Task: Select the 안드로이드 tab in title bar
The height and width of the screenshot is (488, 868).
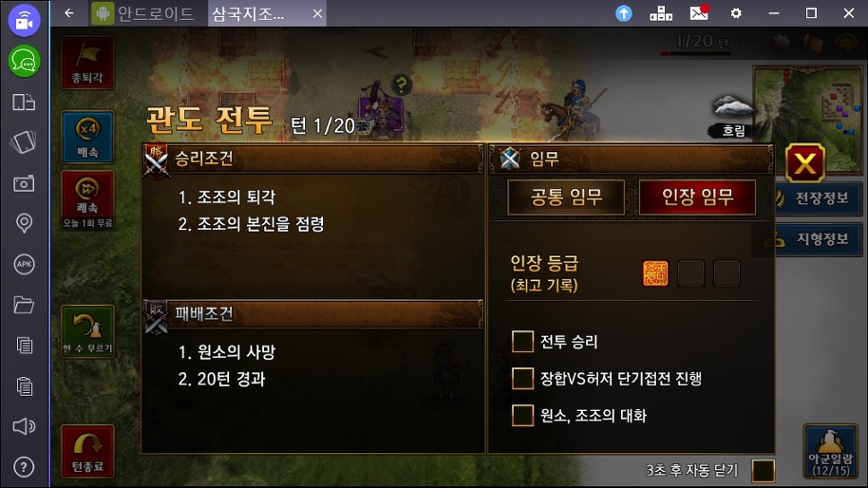Action: [x=144, y=13]
